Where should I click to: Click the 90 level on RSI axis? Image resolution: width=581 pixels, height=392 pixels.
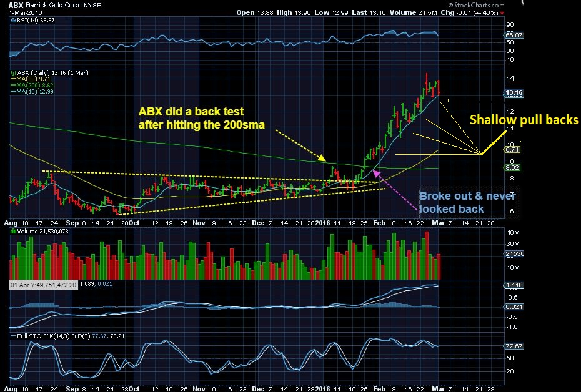coord(510,25)
